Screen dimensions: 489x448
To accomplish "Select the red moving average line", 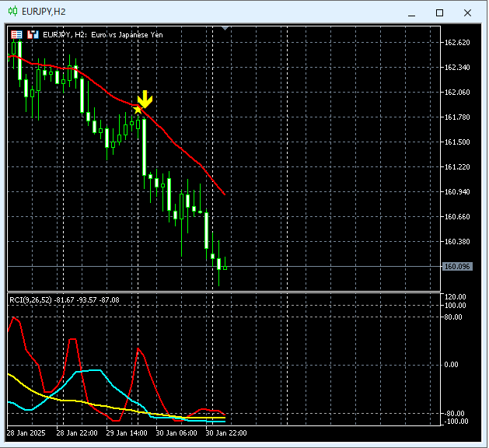I will click(175, 144).
